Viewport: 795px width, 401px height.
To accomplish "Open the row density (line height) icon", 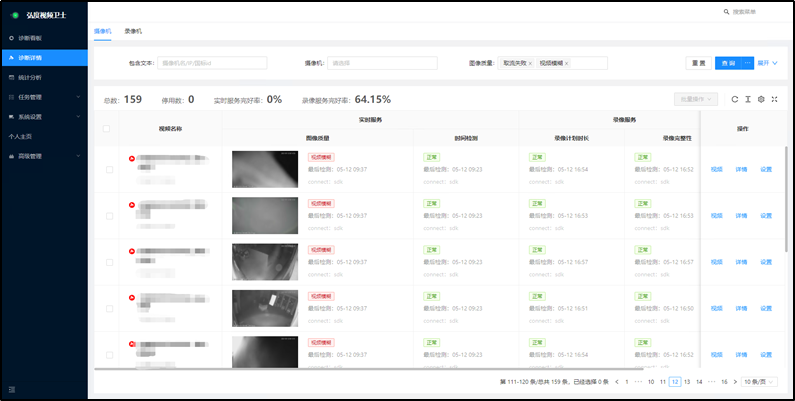I will 747,99.
